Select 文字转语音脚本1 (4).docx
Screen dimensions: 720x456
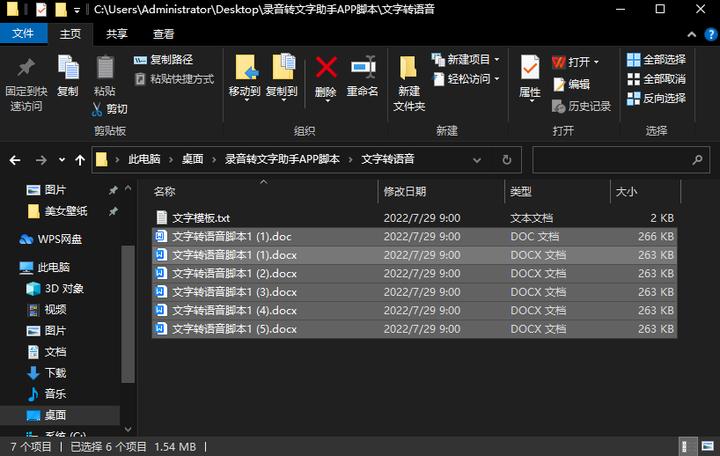pos(414,310)
